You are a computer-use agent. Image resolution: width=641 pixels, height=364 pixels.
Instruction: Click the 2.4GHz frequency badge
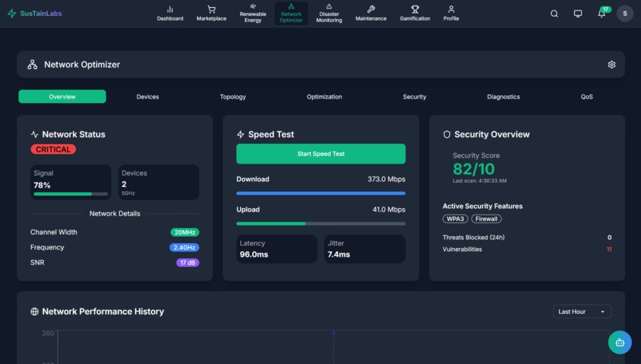(x=185, y=247)
